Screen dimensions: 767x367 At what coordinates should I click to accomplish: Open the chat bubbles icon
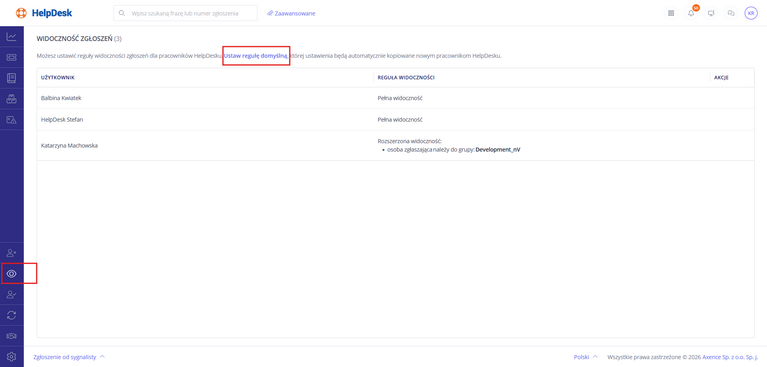pos(731,13)
